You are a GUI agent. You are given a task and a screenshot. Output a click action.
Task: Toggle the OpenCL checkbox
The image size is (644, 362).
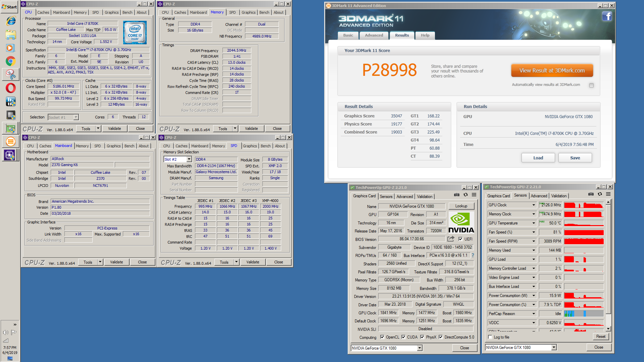382,337
